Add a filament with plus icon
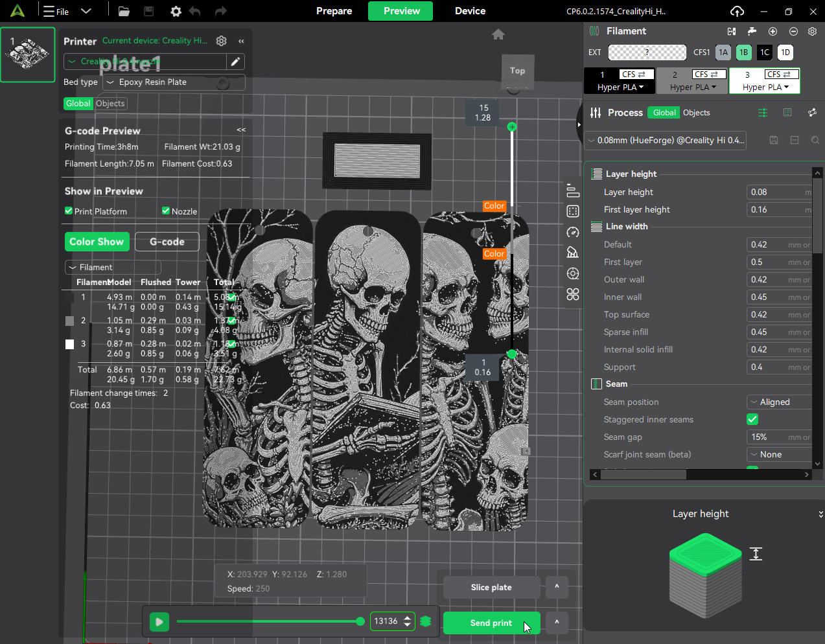The height and width of the screenshot is (644, 825). (773, 31)
